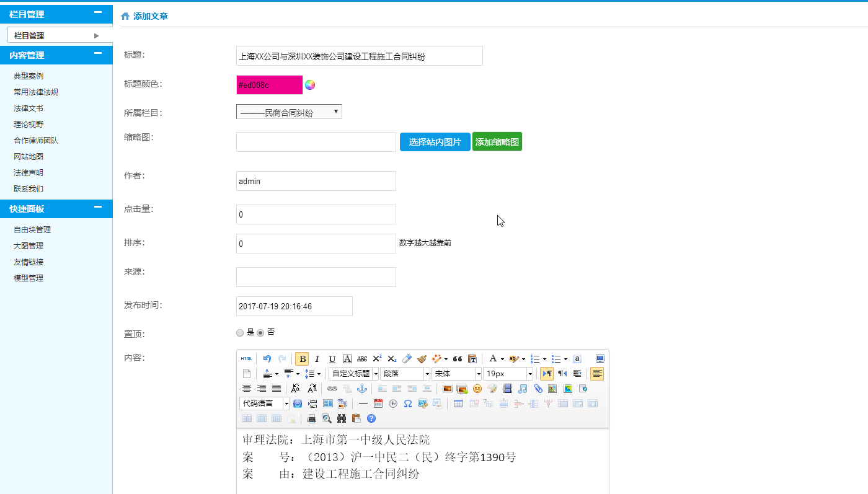This screenshot has height=494, width=868.
Task: Click the undo arrow in editor toolbar
Action: 267,359
